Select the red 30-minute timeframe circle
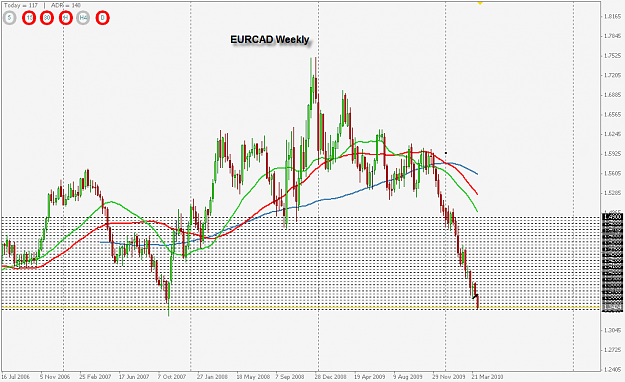Screen dimensions: 625x382 click(47, 18)
